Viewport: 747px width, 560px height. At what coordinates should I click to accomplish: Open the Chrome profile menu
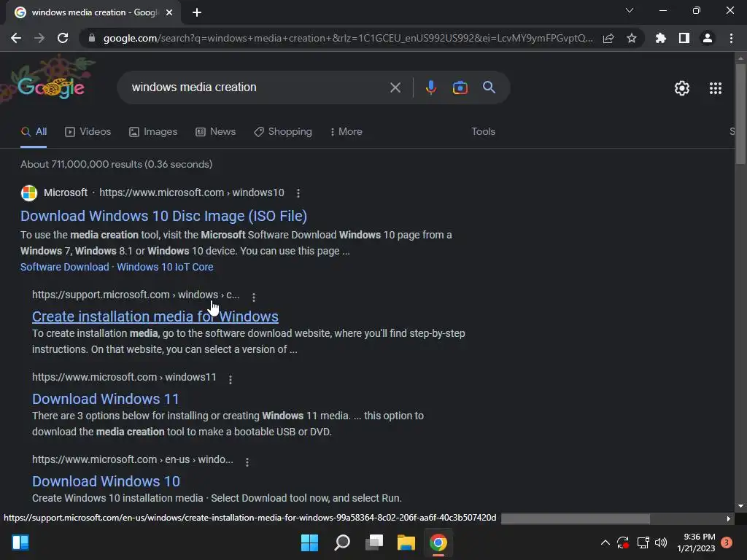(x=708, y=38)
